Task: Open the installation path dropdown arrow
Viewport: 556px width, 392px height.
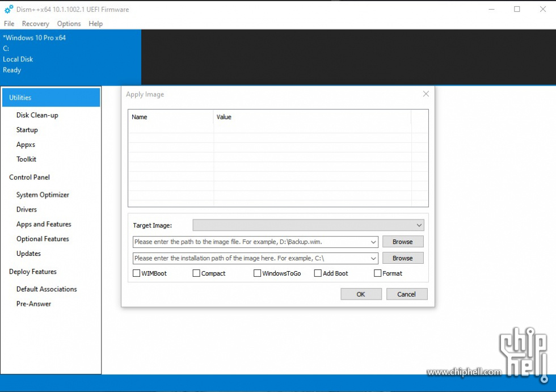Action: click(x=373, y=258)
